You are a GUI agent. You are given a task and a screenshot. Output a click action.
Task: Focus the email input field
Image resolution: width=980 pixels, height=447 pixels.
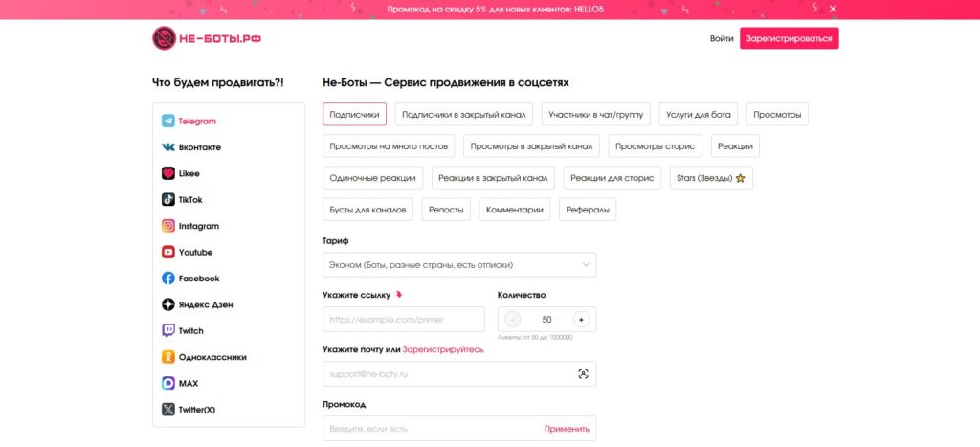point(459,374)
